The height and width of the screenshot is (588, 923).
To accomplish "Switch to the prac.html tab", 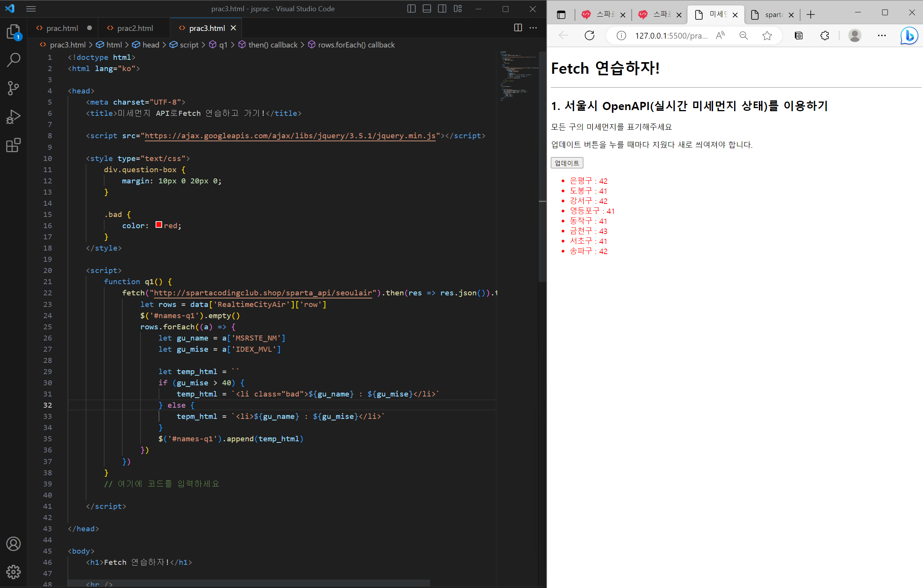I will tap(62, 28).
